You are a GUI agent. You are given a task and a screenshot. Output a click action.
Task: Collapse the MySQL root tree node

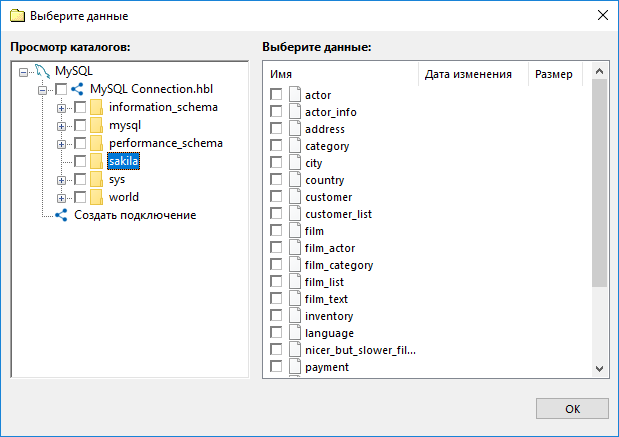(x=24, y=72)
